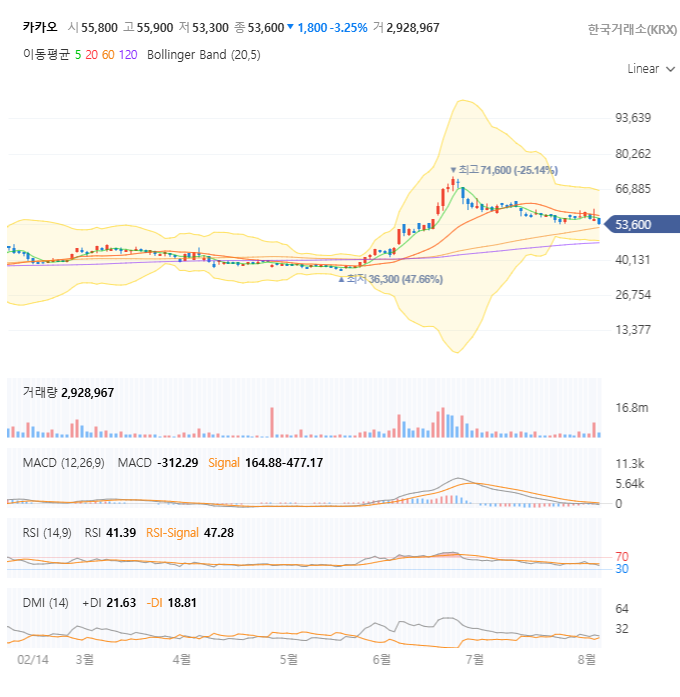Open the Linear scale dropdown
680x697 pixels.
pos(651,69)
